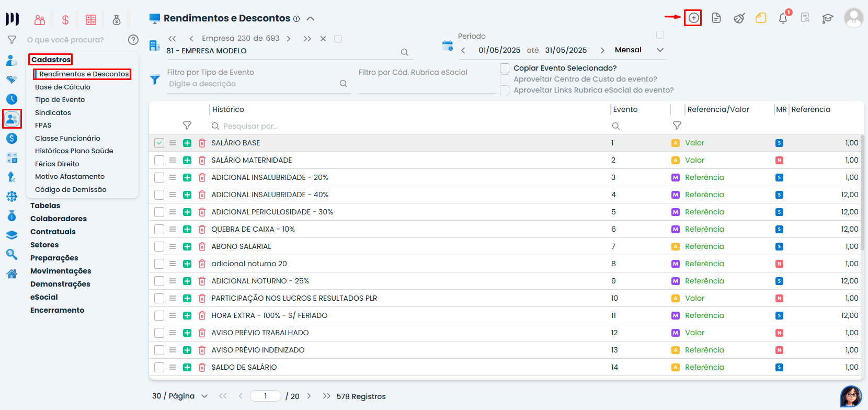
Task: Go to next page of records
Action: coord(309,396)
